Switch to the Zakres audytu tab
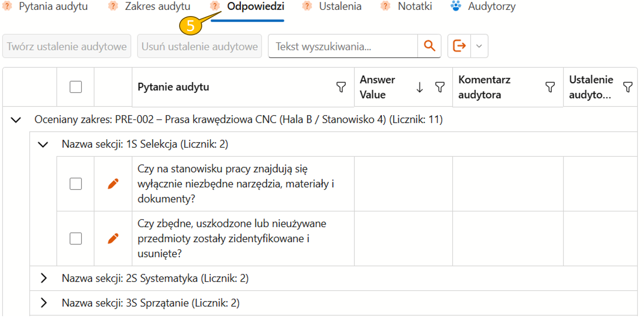This screenshot has width=644, height=319. click(157, 7)
